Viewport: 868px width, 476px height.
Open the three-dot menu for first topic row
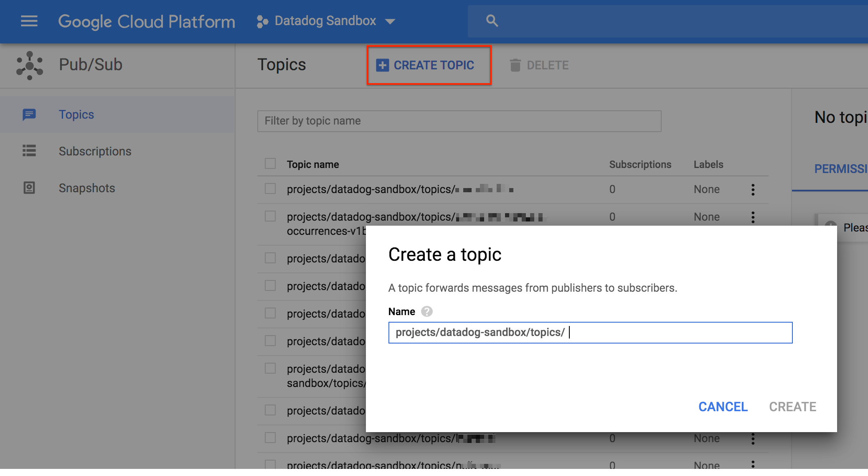tap(753, 190)
